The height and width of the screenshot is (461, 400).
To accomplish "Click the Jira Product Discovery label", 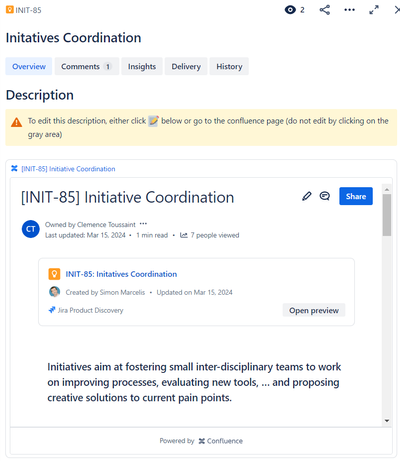I will coord(90,310).
